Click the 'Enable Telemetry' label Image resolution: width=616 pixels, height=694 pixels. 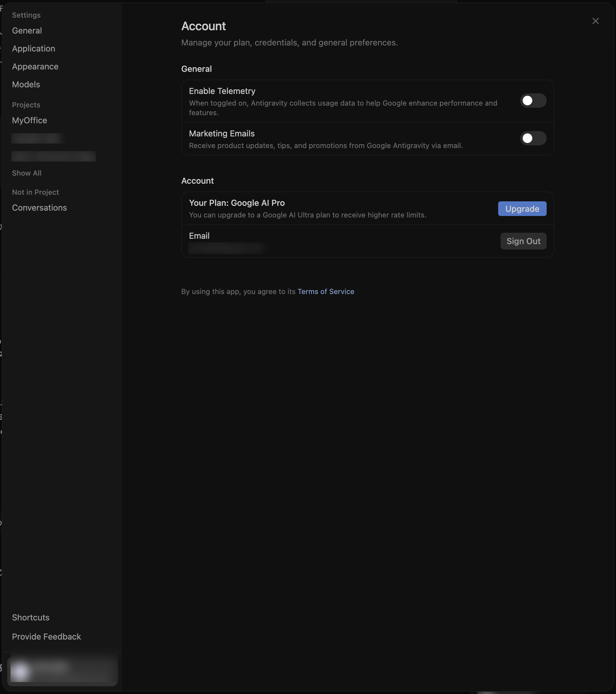point(222,91)
